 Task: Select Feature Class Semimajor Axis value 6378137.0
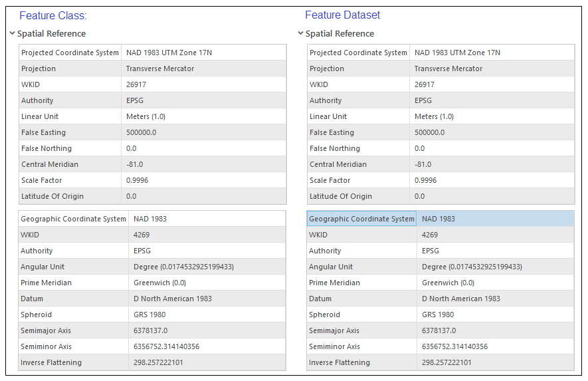coord(151,330)
